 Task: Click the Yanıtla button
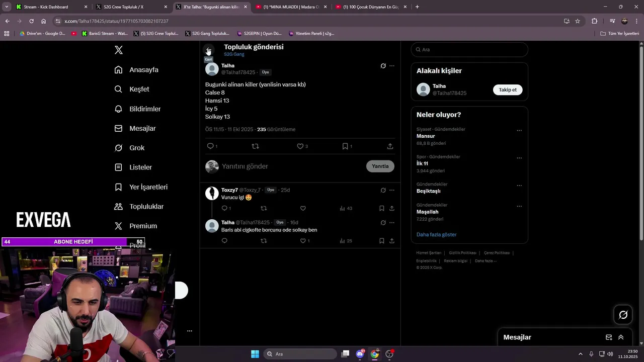pyautogui.click(x=380, y=166)
